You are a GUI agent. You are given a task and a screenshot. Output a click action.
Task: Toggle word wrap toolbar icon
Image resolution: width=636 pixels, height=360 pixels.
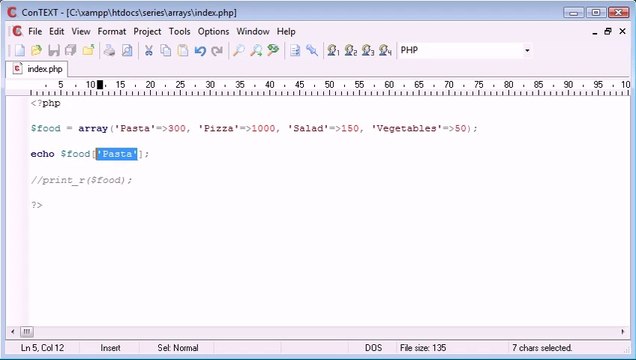[x=295, y=50]
